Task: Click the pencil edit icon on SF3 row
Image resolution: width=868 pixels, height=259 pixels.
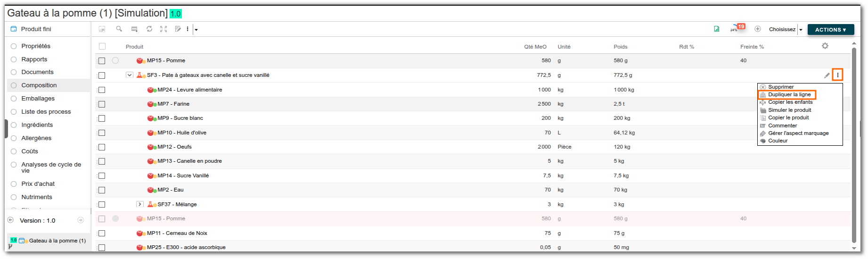Action: click(827, 75)
